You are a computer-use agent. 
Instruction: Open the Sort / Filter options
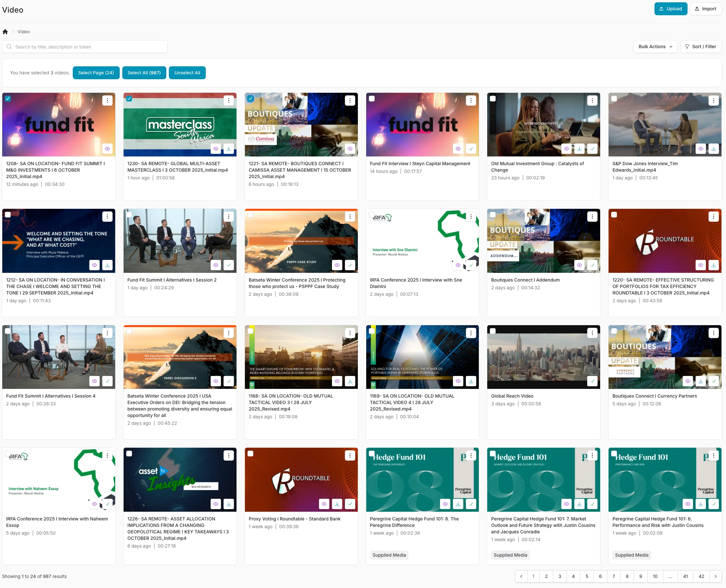(700, 47)
